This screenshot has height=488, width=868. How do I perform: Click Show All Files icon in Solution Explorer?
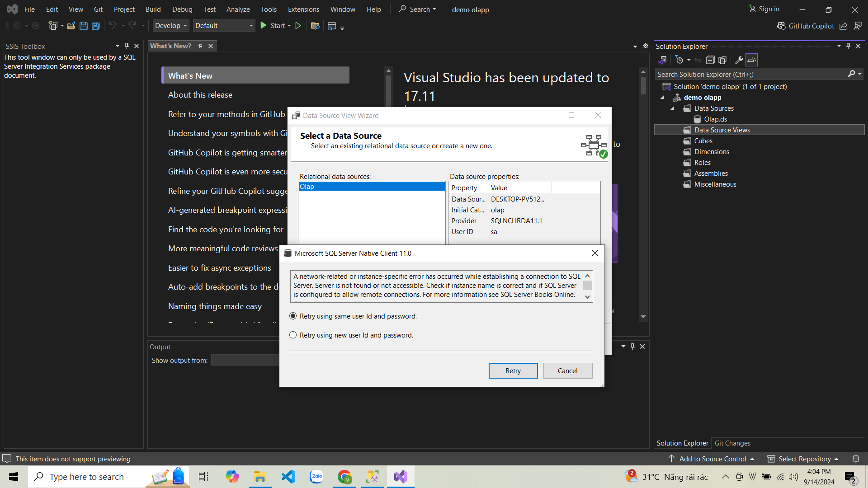pyautogui.click(x=722, y=60)
